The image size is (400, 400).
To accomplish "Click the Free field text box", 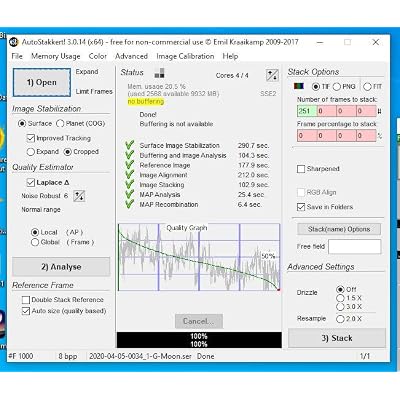I will coord(354,247).
